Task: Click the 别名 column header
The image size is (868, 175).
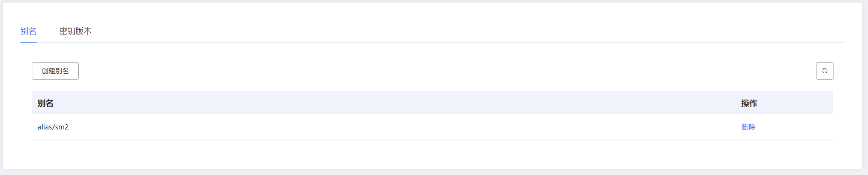Action: [46, 103]
